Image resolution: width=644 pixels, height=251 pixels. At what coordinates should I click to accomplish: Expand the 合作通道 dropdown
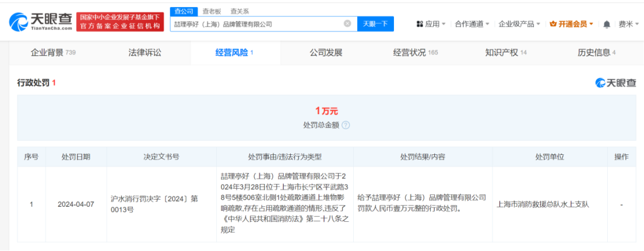click(472, 24)
